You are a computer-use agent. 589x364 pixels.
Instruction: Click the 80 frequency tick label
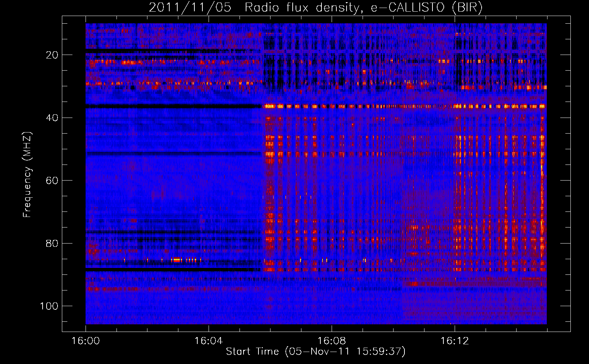pos(52,243)
